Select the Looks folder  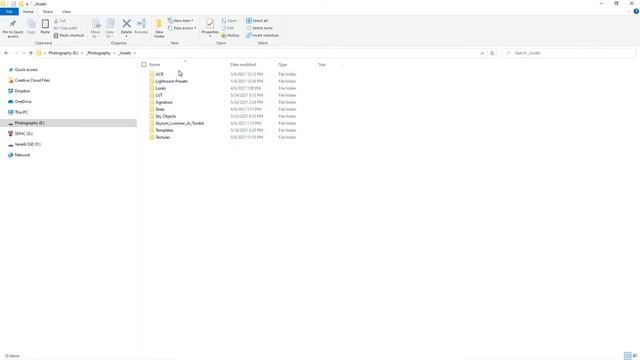pos(160,88)
